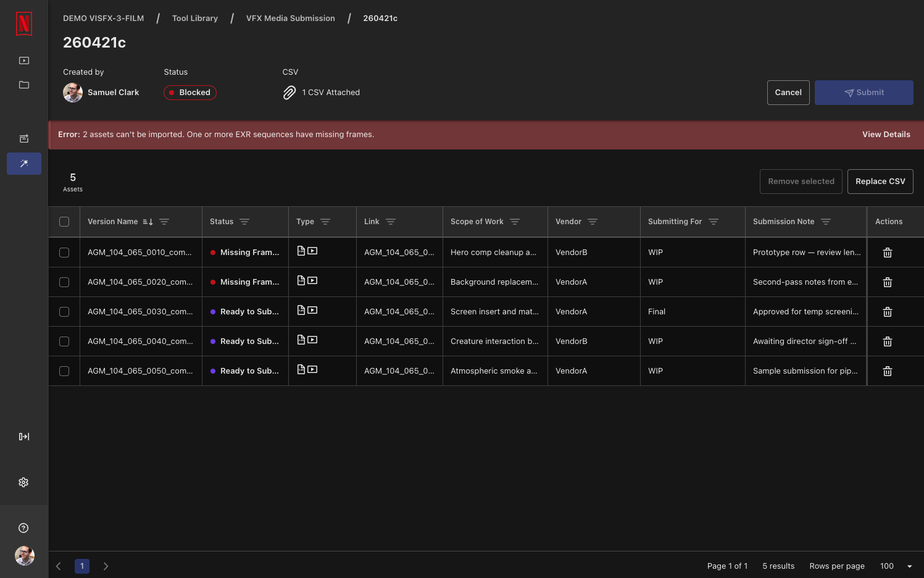Screen dimensions: 924x578
Task: Click the Replace CSV button
Action: (880, 182)
